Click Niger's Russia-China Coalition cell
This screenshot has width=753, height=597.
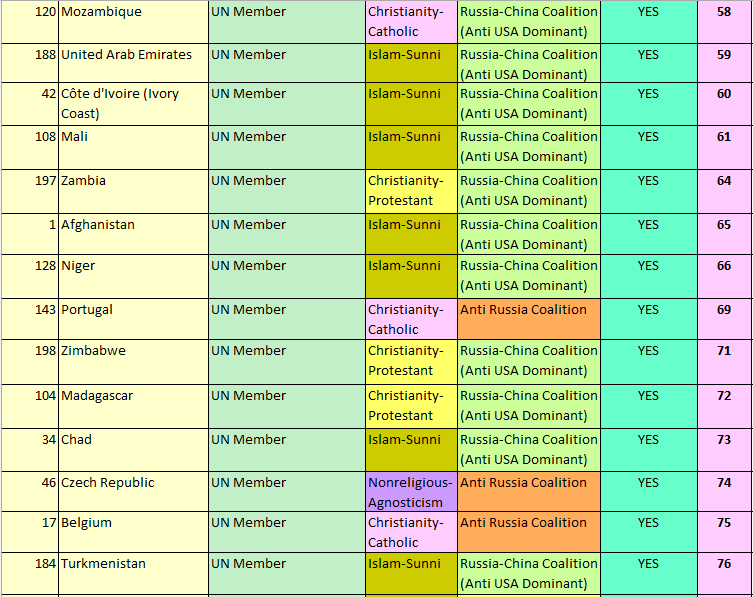click(x=529, y=277)
